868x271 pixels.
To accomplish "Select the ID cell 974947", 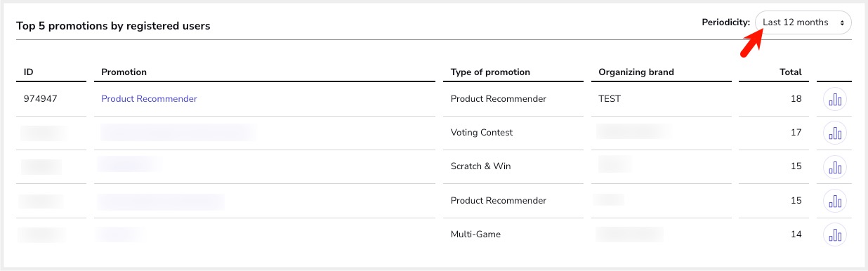I will coord(40,99).
